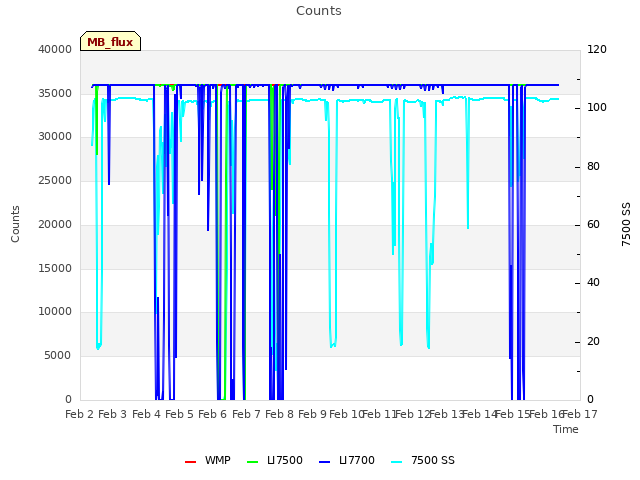Click the cyan 7500 SS legend swatch

tap(397, 462)
